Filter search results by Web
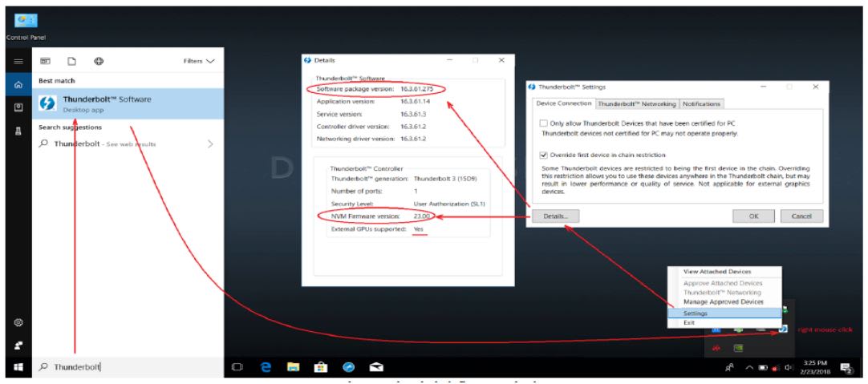This screenshot has width=868, height=384. (x=99, y=62)
